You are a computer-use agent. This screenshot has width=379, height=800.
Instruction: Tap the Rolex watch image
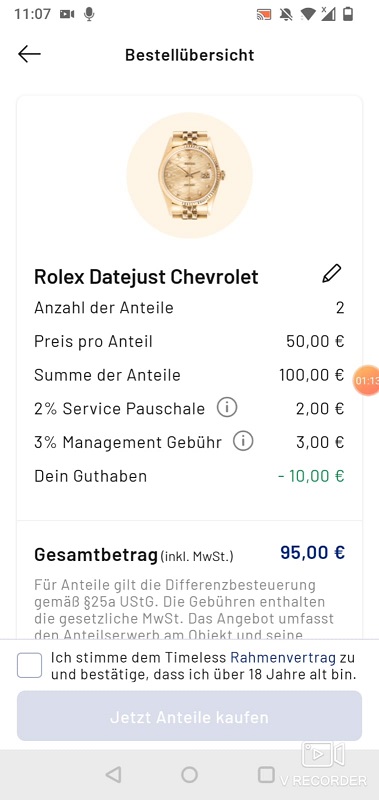point(189,175)
